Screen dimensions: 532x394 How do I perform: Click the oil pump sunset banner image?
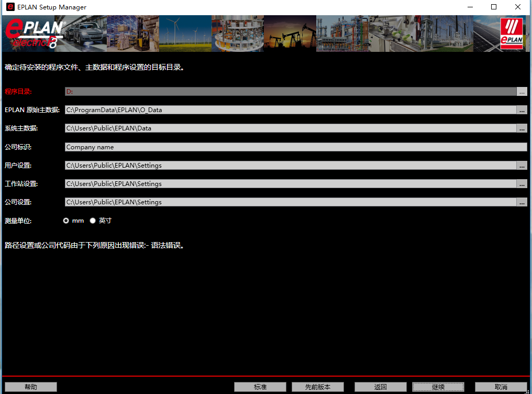[x=290, y=34]
